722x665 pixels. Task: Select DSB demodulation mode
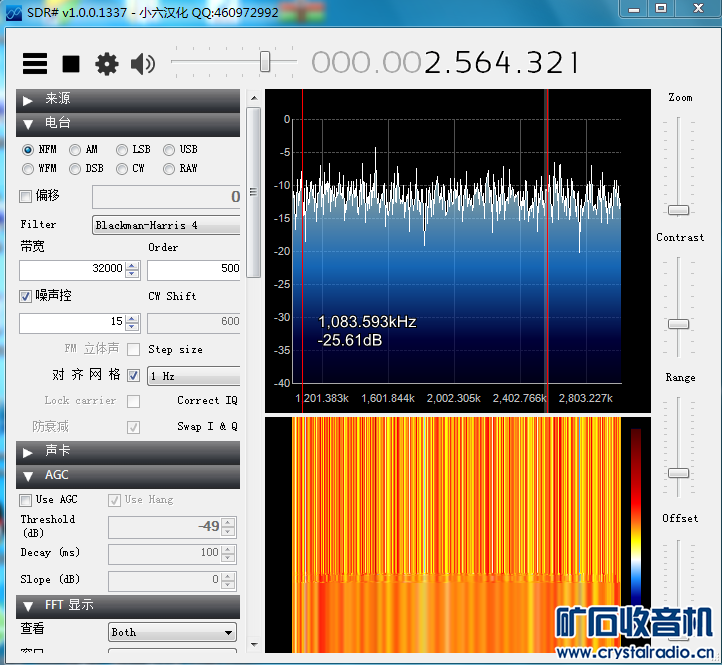coord(75,169)
